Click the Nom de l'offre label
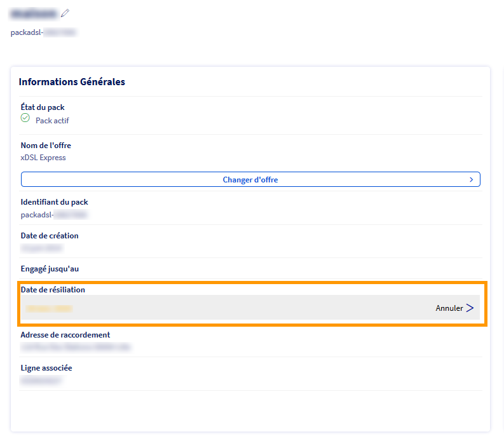The width and height of the screenshot is (504, 443). coord(46,146)
